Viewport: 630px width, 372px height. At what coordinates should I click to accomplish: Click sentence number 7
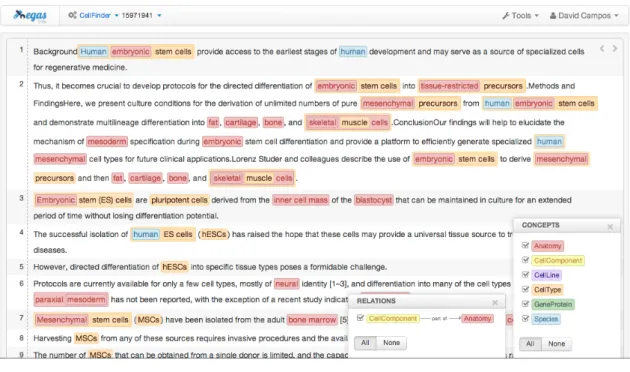point(21,318)
